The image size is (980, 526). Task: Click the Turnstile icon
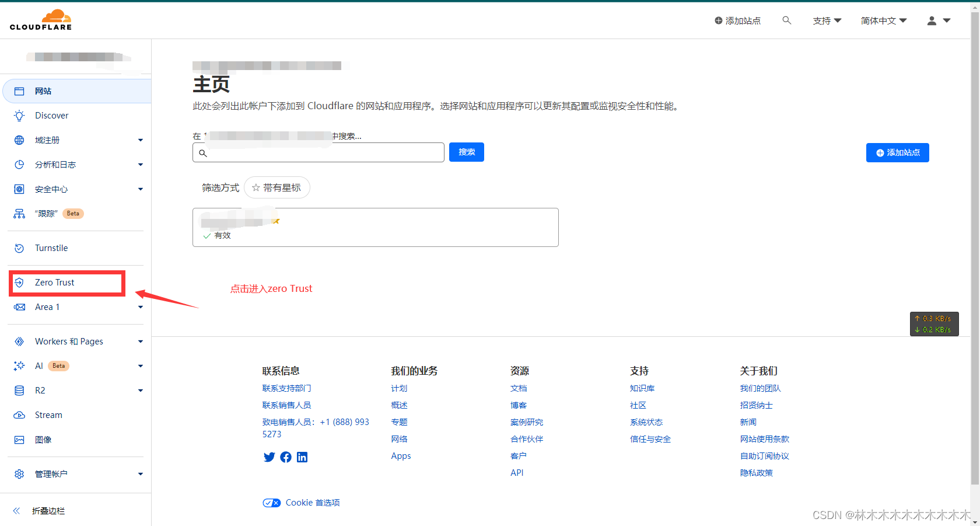point(19,248)
